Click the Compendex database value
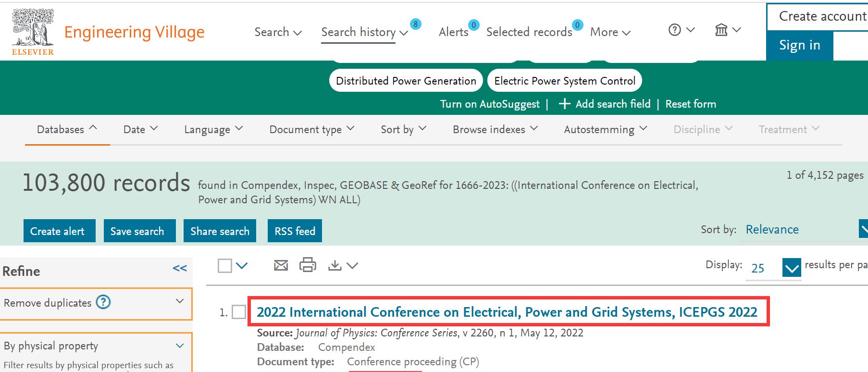The height and width of the screenshot is (372, 868). click(x=347, y=347)
